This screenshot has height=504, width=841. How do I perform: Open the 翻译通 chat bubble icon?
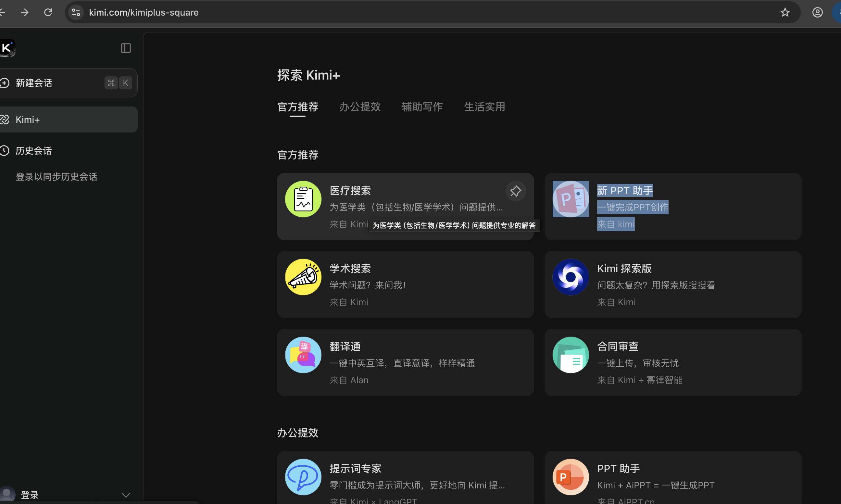click(303, 355)
